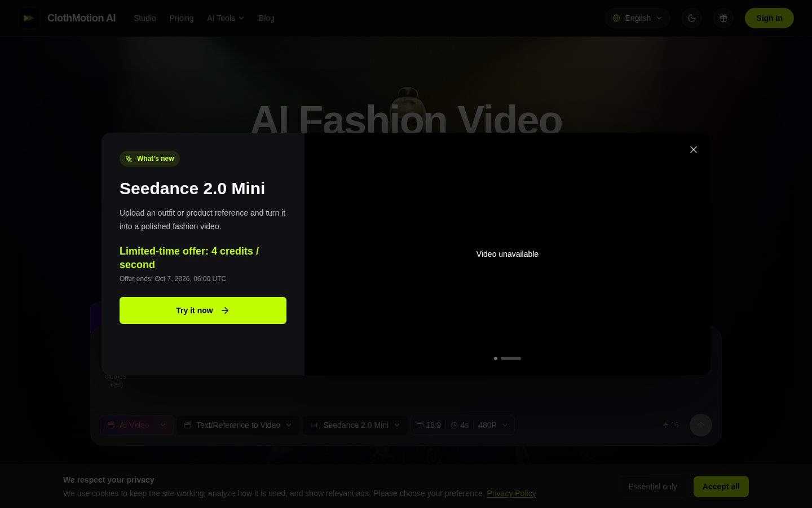Submit with the up-arrow generate button

pos(701,425)
